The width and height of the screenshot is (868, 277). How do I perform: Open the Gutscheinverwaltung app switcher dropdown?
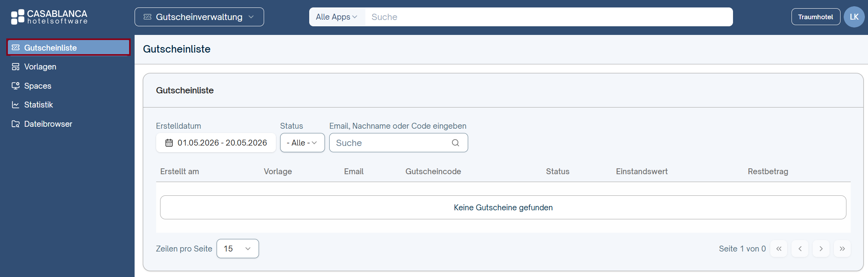click(199, 17)
